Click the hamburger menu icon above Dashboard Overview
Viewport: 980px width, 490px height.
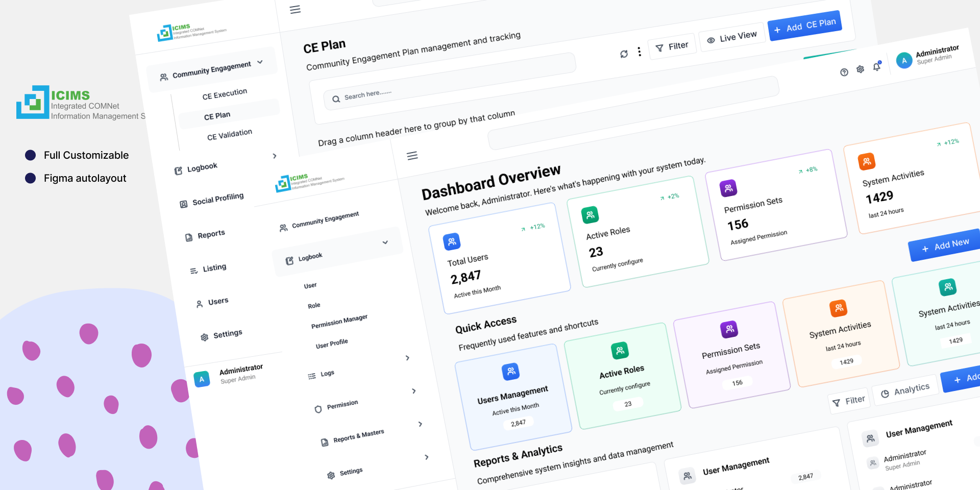[x=412, y=156]
